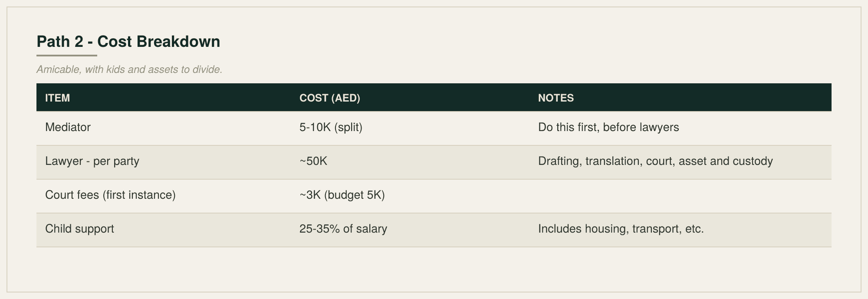Click the ~3K (budget 5K) cost cell
Screen dimensions: 868x299
(x=342, y=195)
